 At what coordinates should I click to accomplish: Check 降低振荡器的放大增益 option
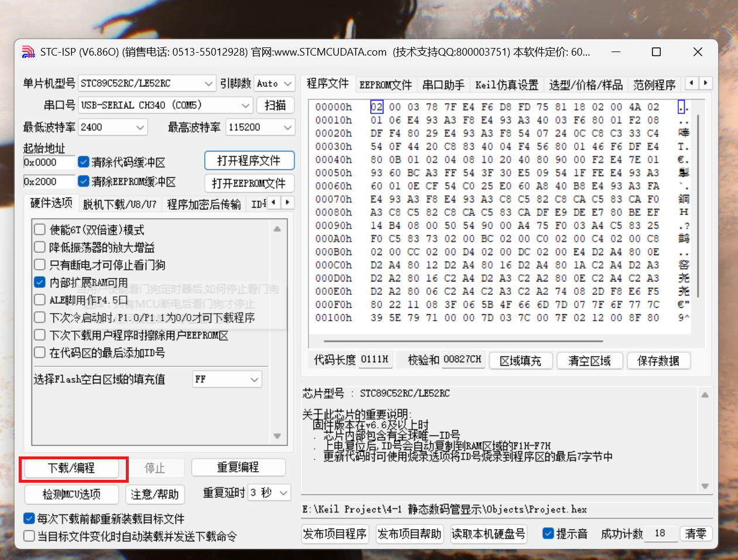39,247
